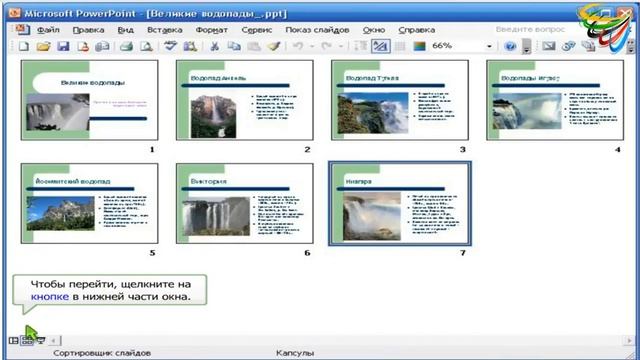Click the PowerPoint icon in the title bar
Screen dimensions: 640x360
15,13
